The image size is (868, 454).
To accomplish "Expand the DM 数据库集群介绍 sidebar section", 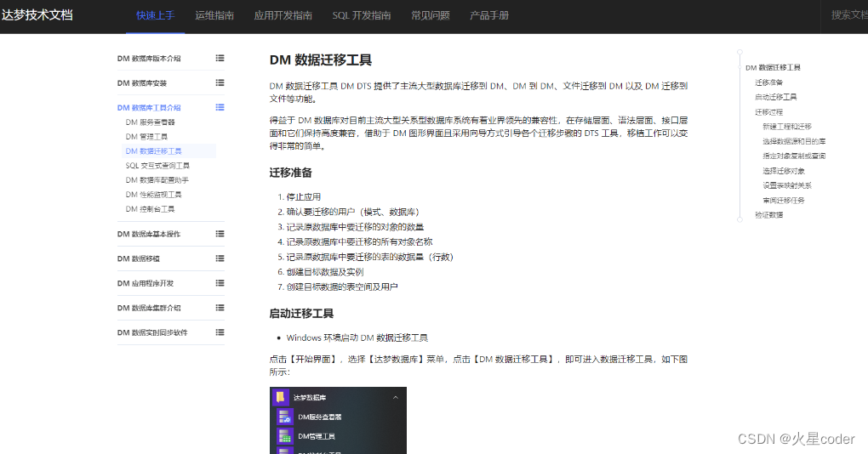I will 149,308.
